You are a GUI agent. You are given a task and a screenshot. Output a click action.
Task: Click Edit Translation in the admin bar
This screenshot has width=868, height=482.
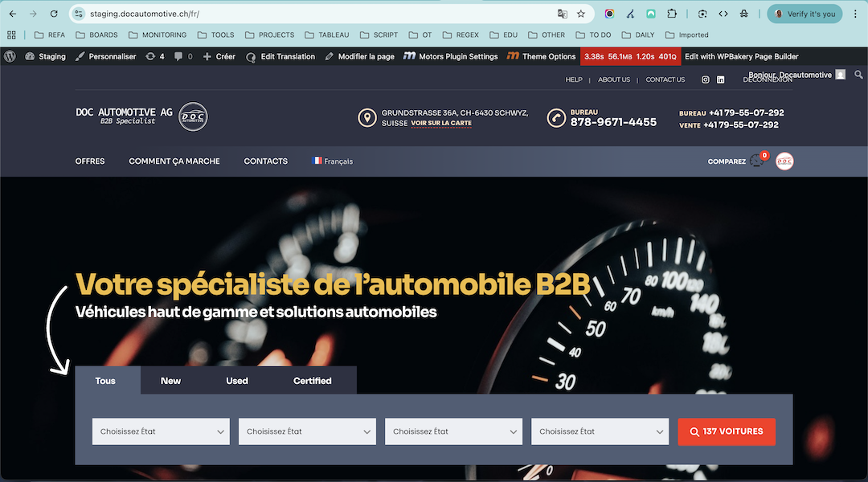(280, 56)
